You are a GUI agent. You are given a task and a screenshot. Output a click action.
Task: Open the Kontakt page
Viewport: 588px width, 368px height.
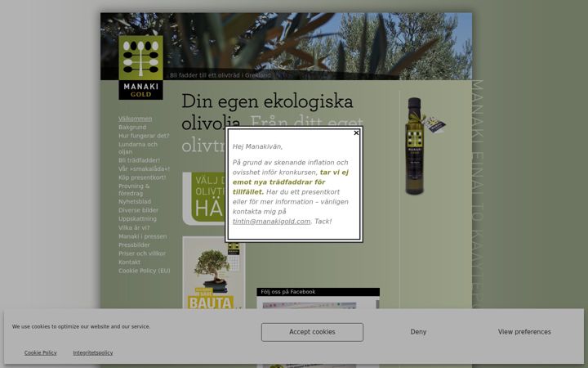[129, 263]
